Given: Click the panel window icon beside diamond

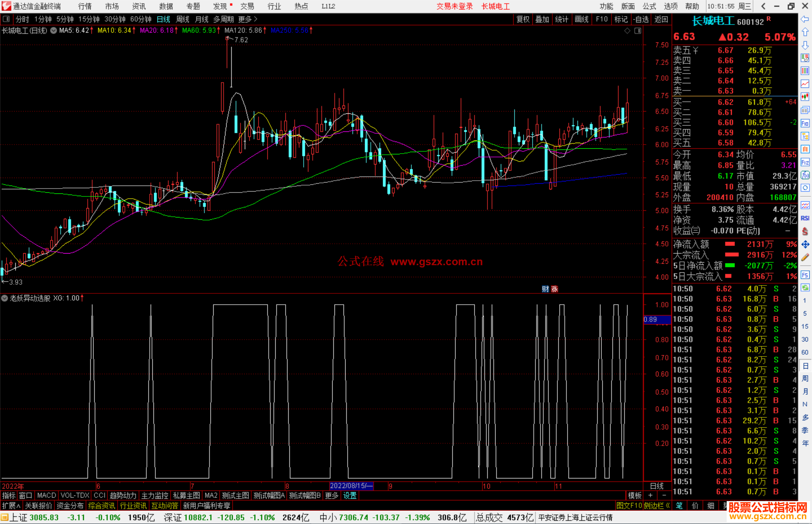Looking at the screenshot, I should click(x=638, y=31).
